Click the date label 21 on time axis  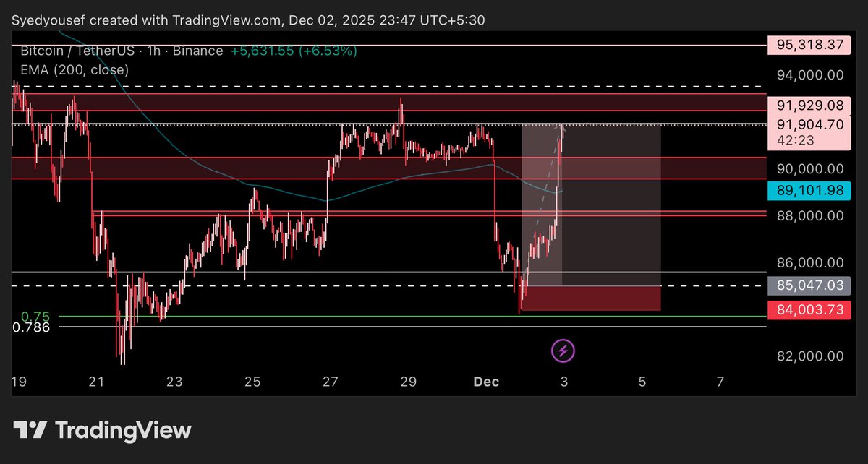(97, 381)
